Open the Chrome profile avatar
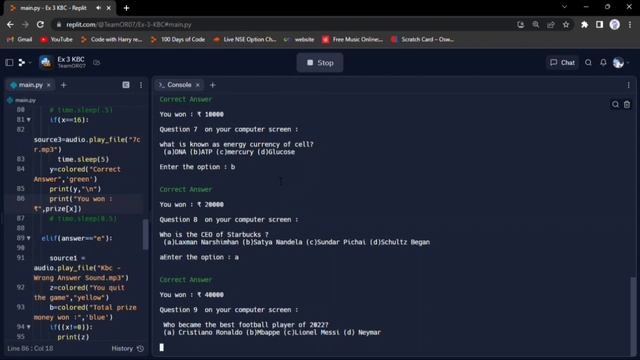 [x=615, y=24]
